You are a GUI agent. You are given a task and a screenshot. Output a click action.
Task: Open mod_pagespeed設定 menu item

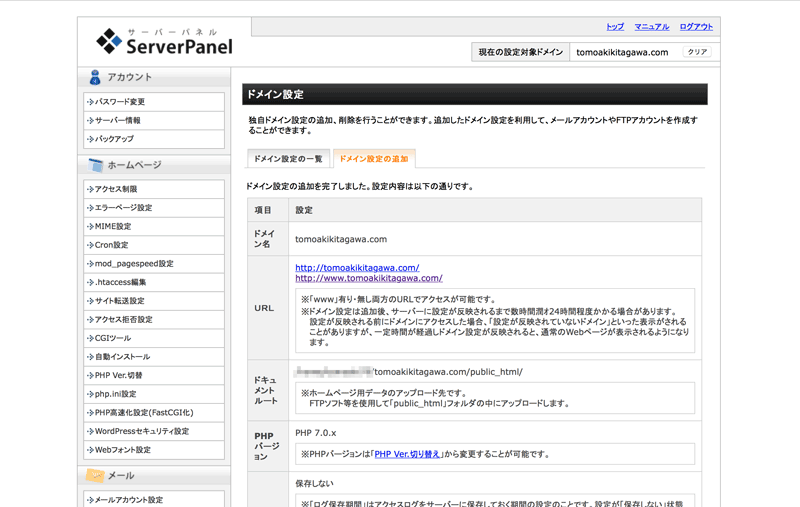tap(154, 263)
